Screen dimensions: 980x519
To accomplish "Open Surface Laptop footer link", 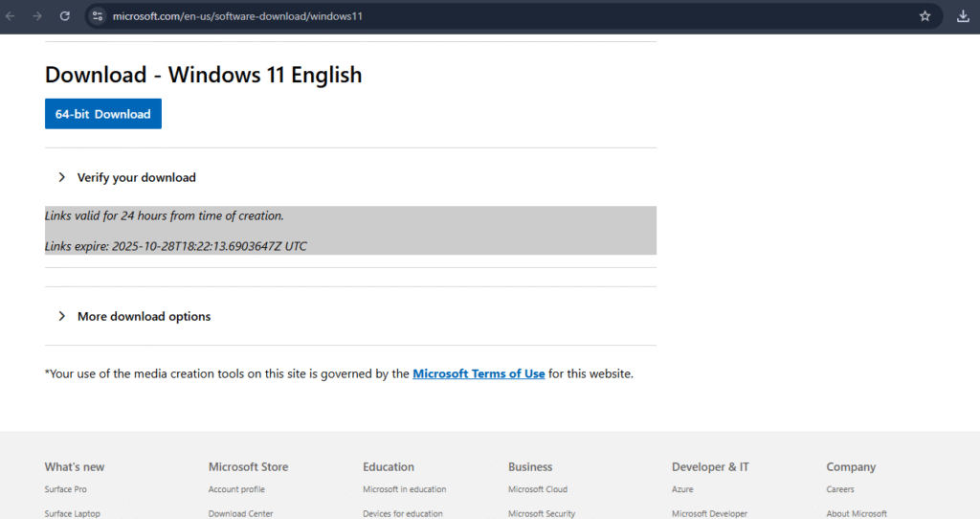I will tap(72, 513).
